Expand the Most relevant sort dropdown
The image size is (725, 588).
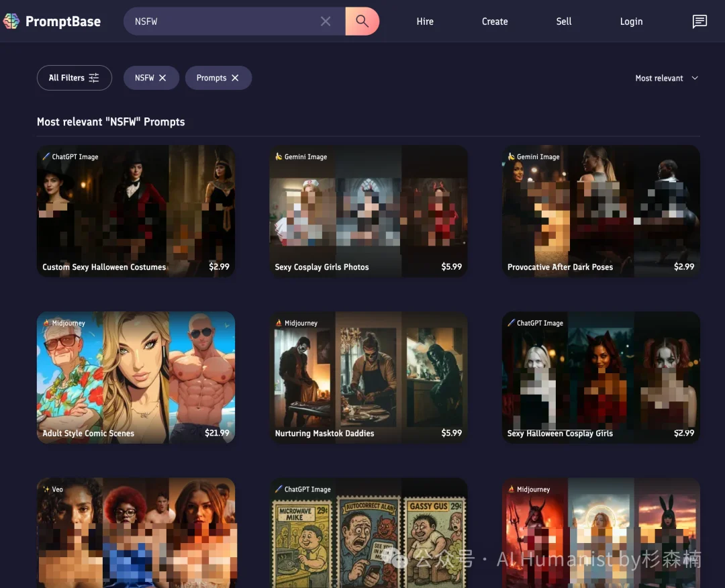pyautogui.click(x=667, y=79)
